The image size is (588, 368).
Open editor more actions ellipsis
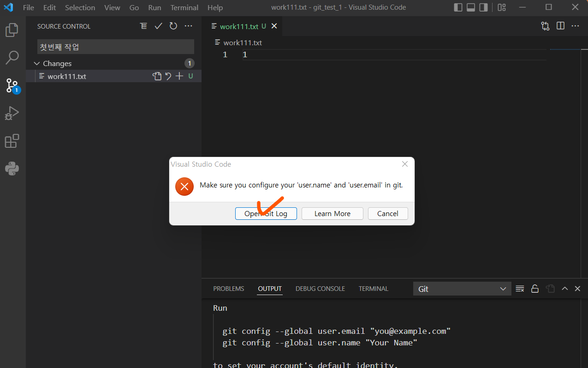click(x=575, y=26)
